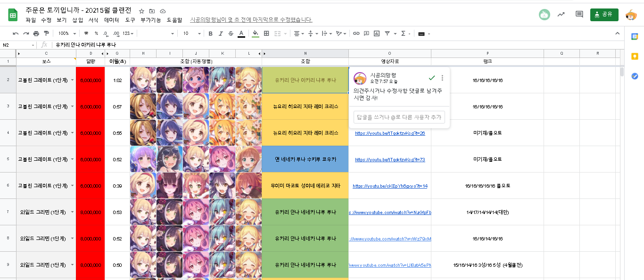
Task: Print the spreadsheet
Action: click(36, 33)
